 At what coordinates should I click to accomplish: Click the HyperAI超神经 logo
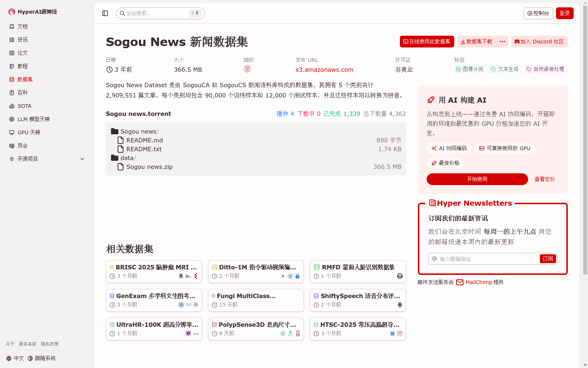click(x=33, y=12)
